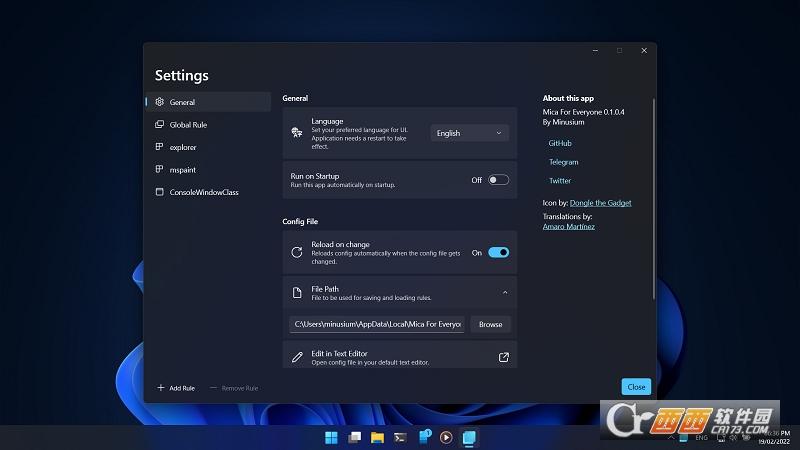Select the ConsoleWindowClass rule

(x=208, y=192)
